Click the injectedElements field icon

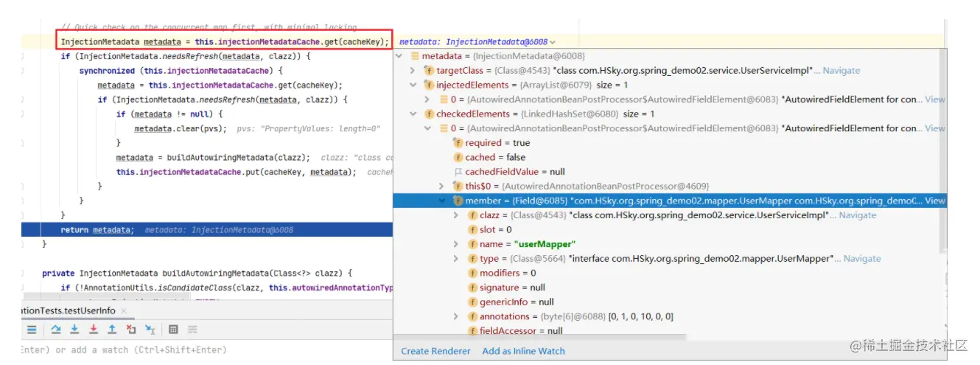[x=429, y=85]
